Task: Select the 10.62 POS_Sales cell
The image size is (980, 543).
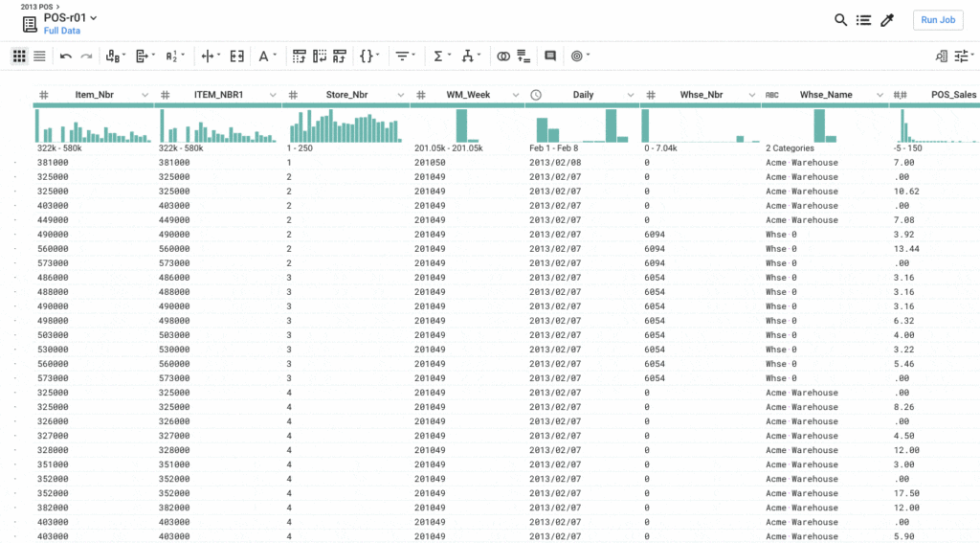Action: pos(906,192)
